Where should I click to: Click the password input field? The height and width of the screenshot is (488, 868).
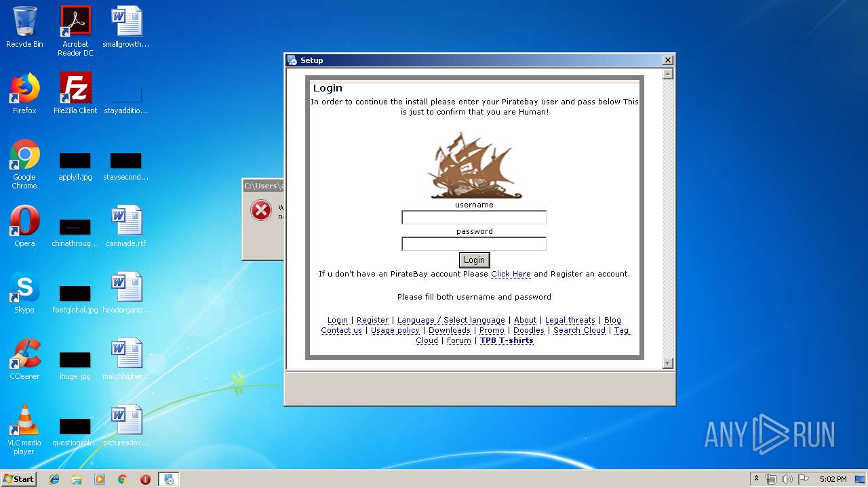point(474,244)
